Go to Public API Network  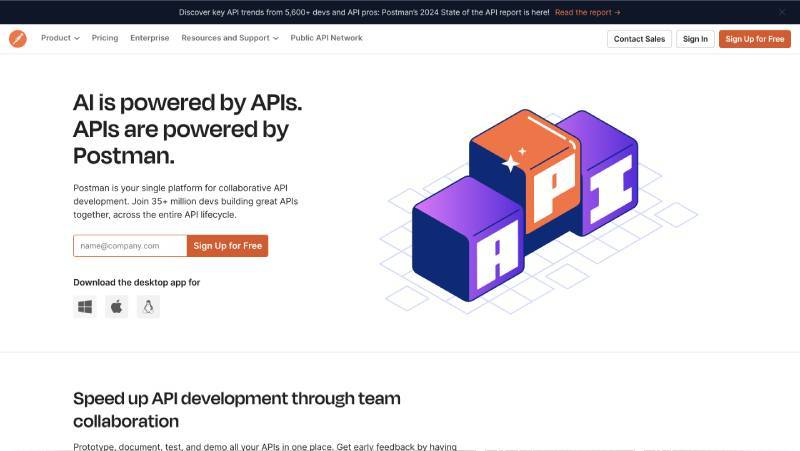[x=326, y=38]
